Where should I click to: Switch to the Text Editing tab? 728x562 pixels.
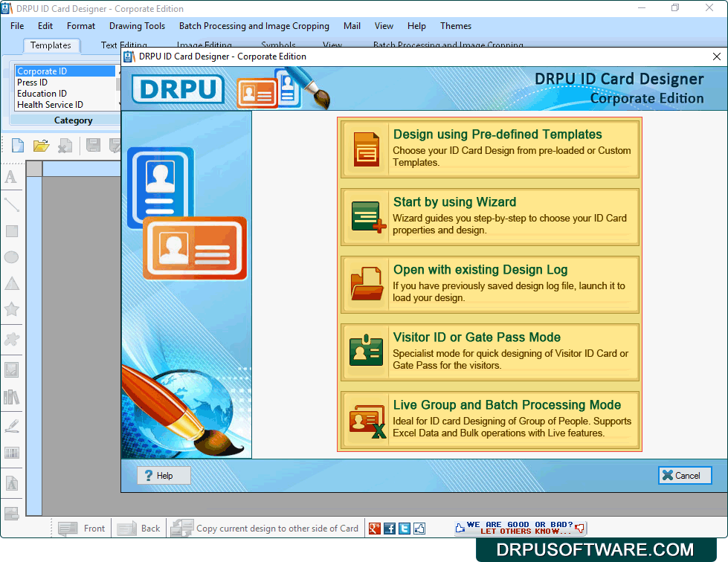pyautogui.click(x=124, y=45)
